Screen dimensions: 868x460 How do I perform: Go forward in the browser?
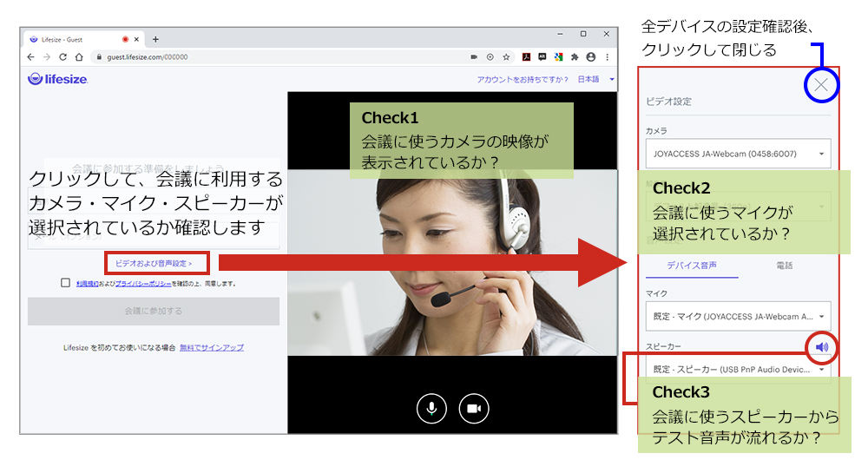coord(47,57)
